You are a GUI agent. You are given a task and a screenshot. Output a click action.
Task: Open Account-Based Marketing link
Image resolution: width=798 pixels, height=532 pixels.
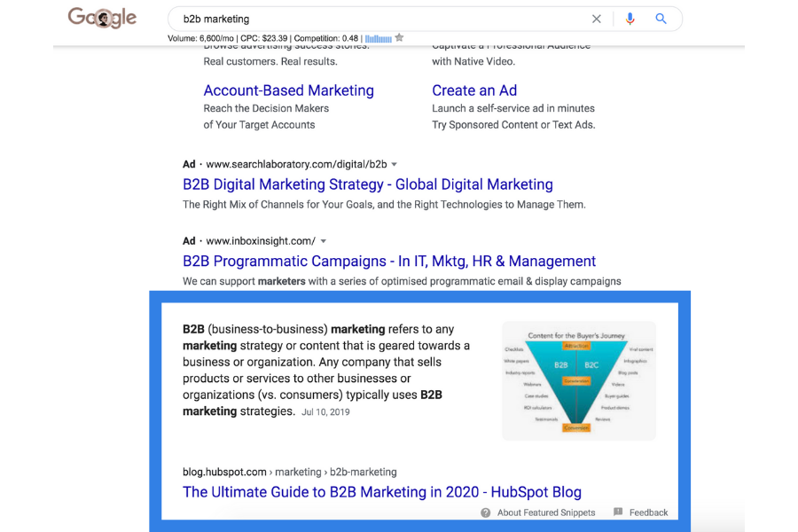click(288, 90)
